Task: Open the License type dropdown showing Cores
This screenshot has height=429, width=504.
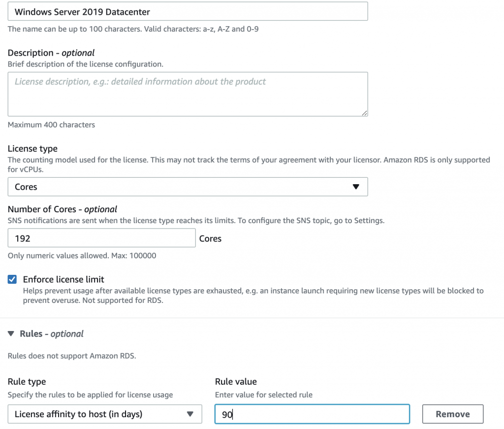Action: click(x=187, y=187)
